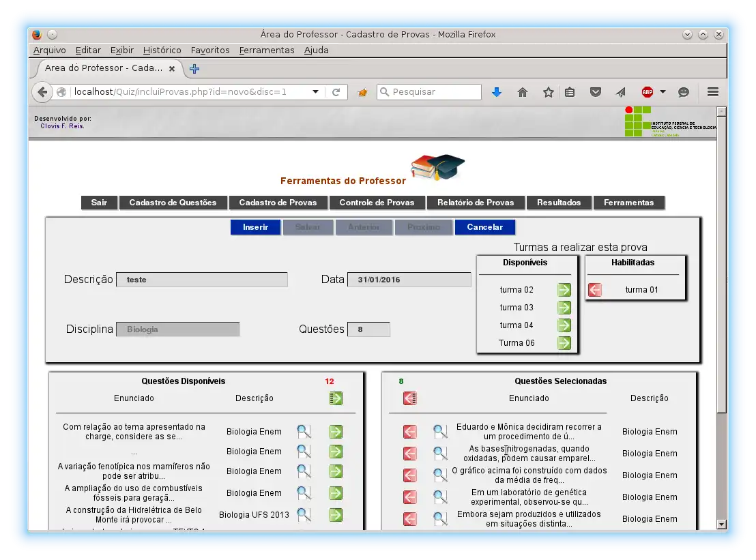Open the Ferramentas browser menu

pyautogui.click(x=267, y=50)
